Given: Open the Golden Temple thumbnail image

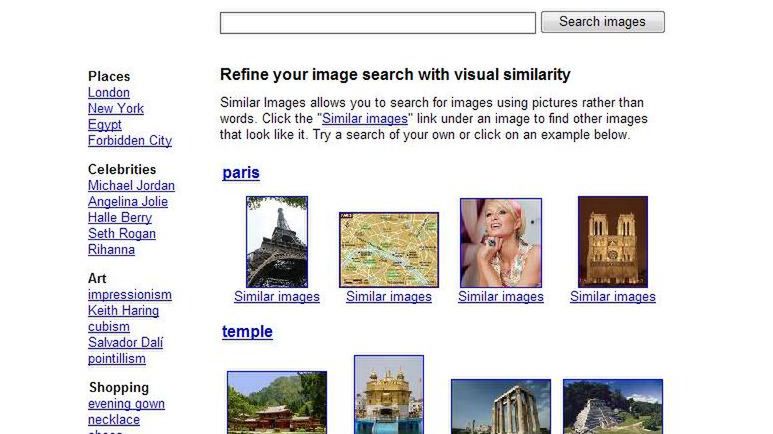Looking at the screenshot, I should tap(389, 395).
